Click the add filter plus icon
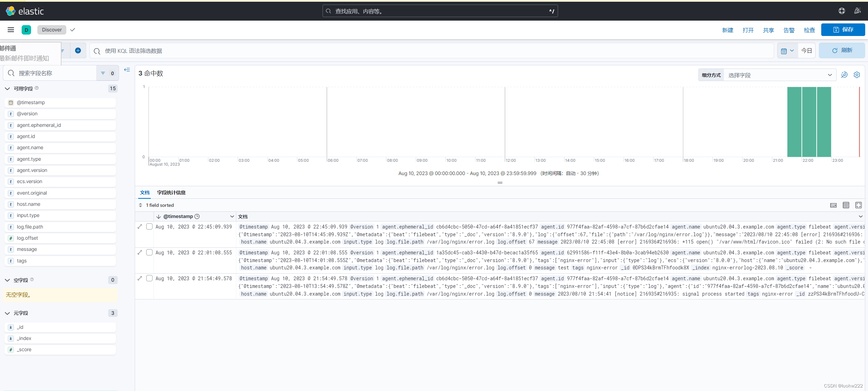Viewport: 868px width, 391px height. pyautogui.click(x=78, y=51)
